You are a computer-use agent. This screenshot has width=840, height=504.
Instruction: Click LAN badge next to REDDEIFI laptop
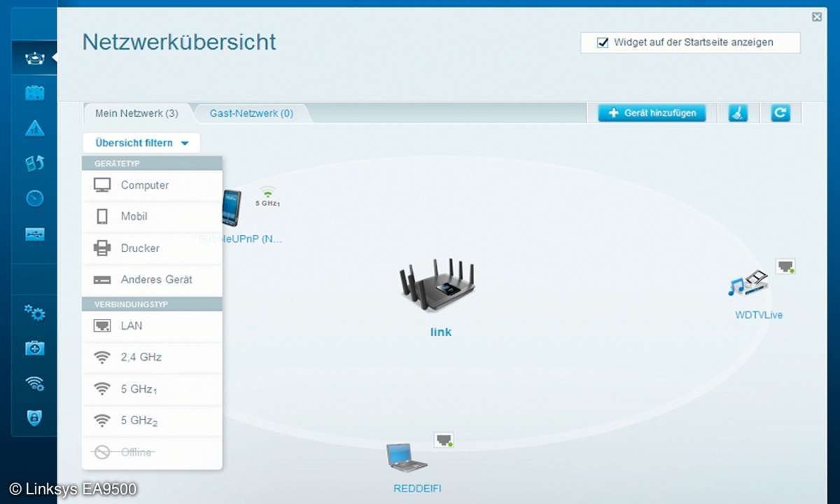click(444, 440)
